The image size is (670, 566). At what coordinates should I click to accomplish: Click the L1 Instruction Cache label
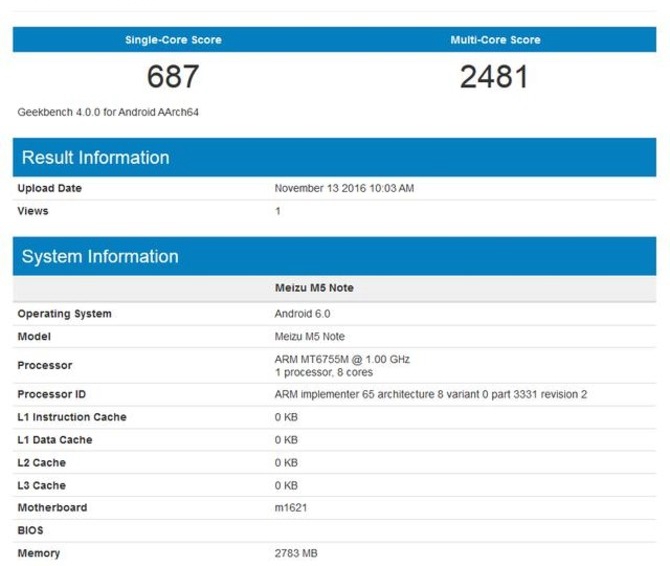pos(72,417)
